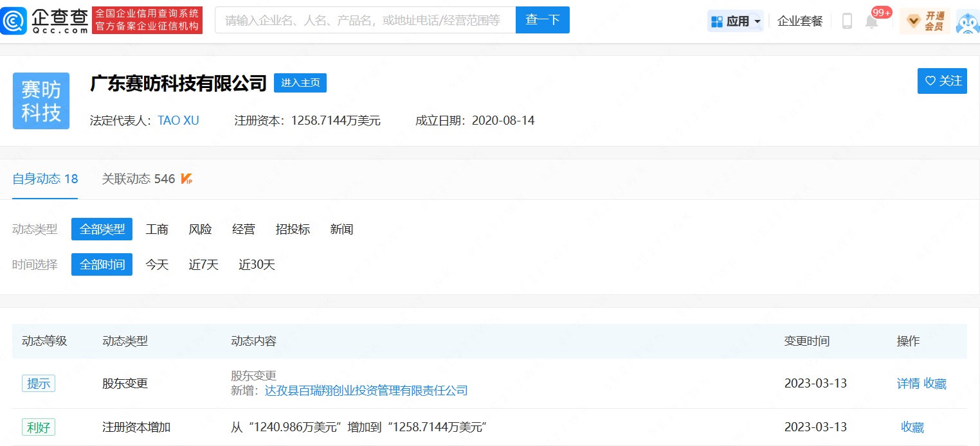Select the 新闻 type filter
980x446 pixels.
pyautogui.click(x=341, y=229)
